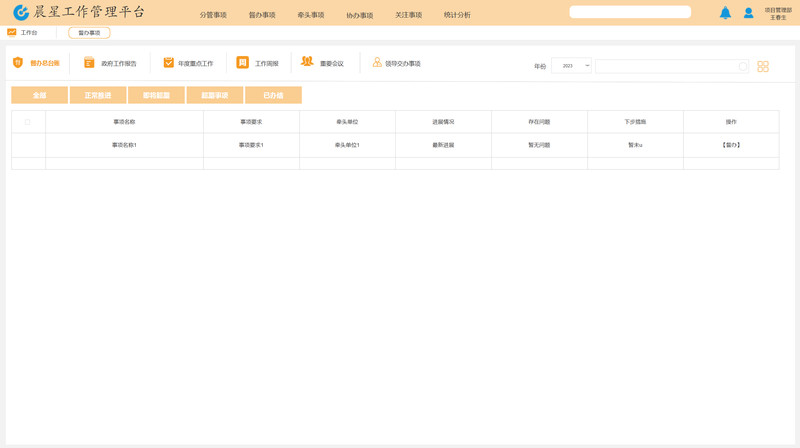
Task: Click the search circle icon in filter box
Action: (743, 66)
